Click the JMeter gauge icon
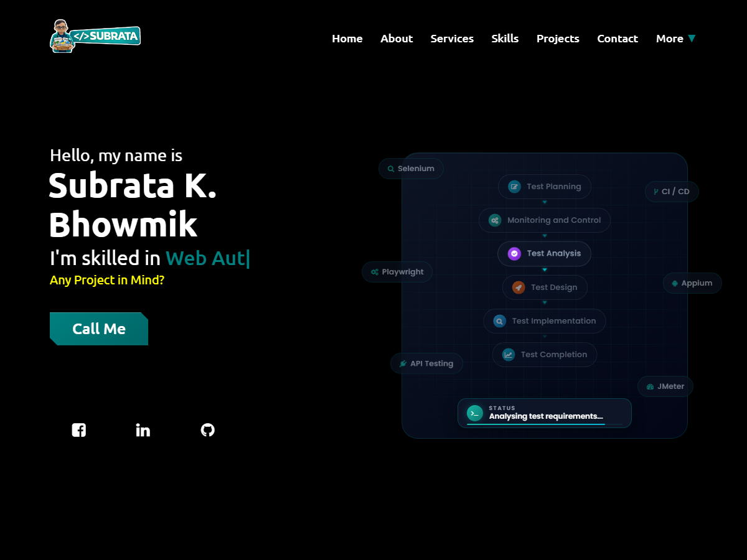The height and width of the screenshot is (560, 747). click(x=651, y=386)
